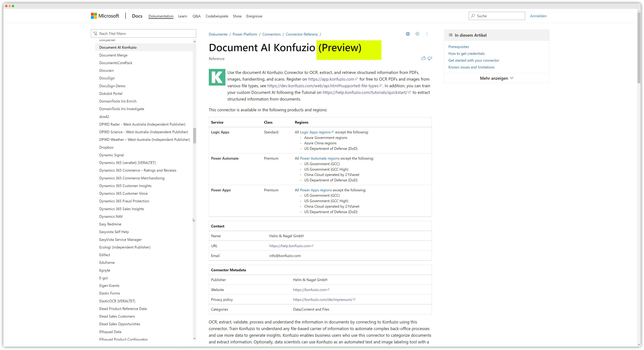Select the language globe icon above the article

pos(408,34)
